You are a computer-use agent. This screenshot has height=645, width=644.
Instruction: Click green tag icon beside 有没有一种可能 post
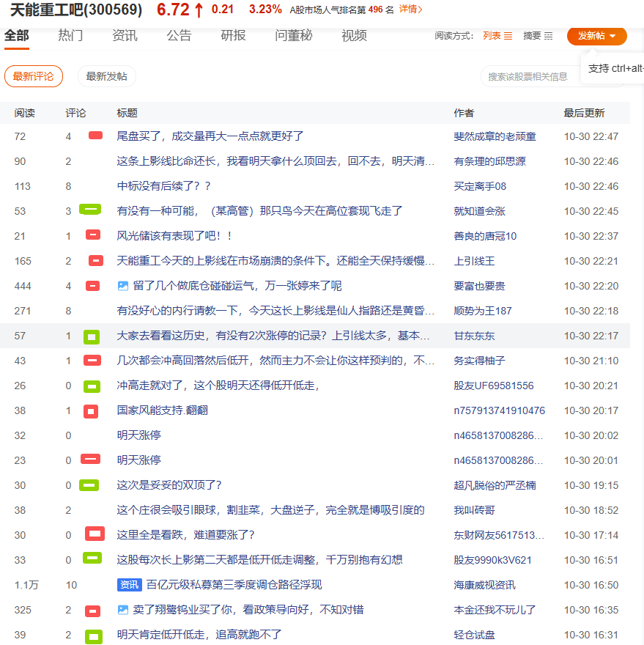pos(90,210)
